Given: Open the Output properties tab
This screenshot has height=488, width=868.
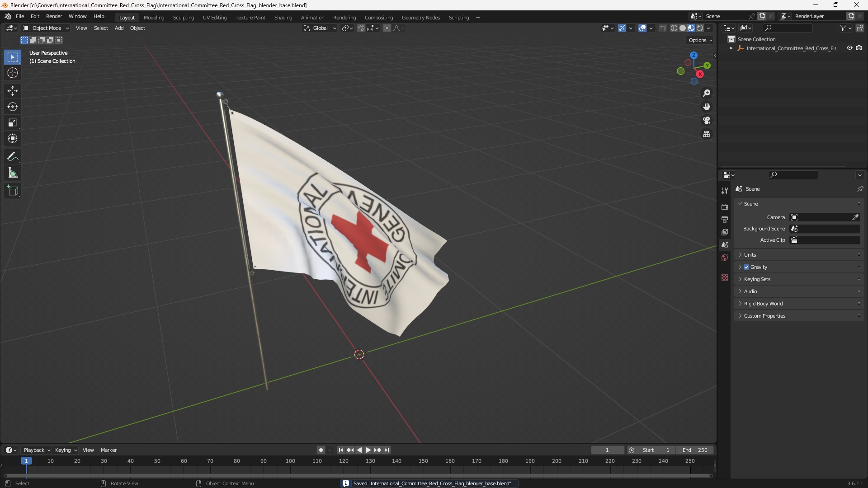Looking at the screenshot, I should (x=725, y=219).
